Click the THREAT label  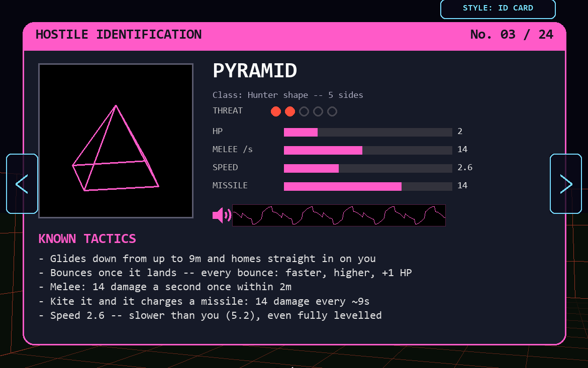click(x=228, y=110)
